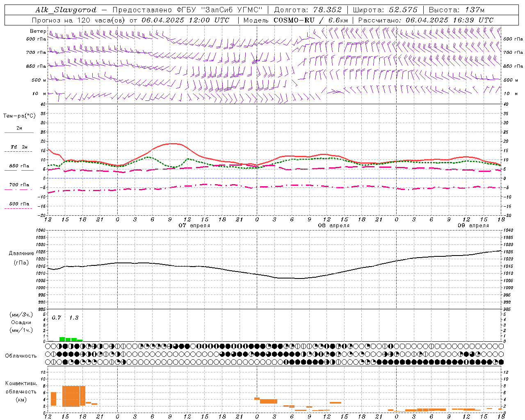Click the 07 апреля date label
This screenshot has height=420, width=525.
tap(194, 226)
